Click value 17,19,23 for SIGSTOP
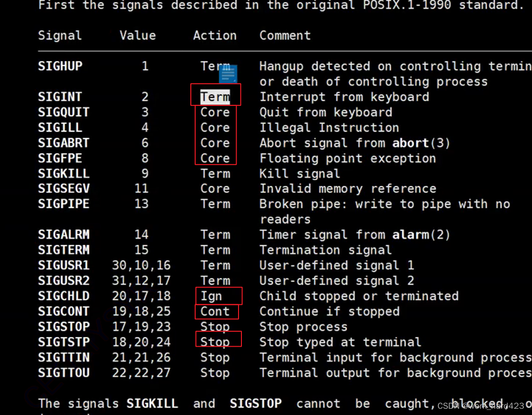532x415 pixels. 141,327
